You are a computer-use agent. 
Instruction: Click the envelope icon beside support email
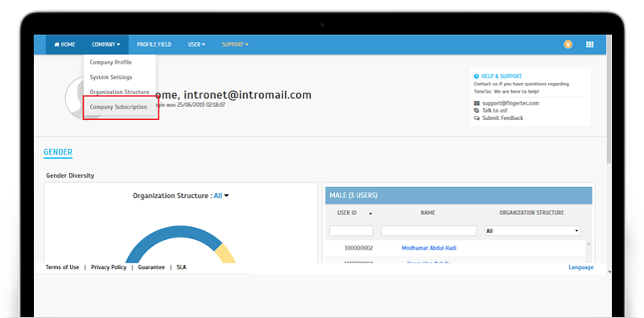tap(477, 103)
